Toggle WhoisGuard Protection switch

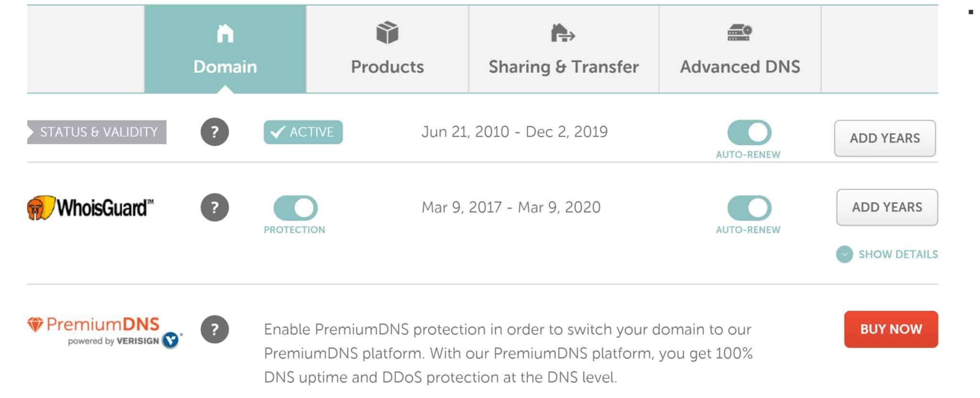pyautogui.click(x=295, y=208)
